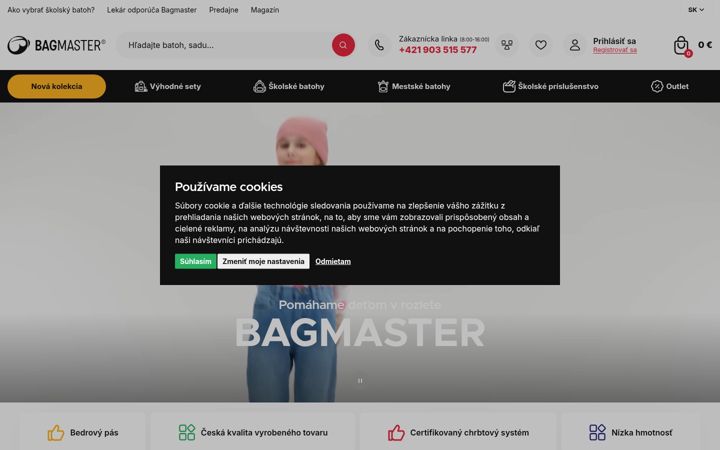The height and width of the screenshot is (450, 720).
Task: Open the SK language dropdown
Action: click(x=696, y=10)
